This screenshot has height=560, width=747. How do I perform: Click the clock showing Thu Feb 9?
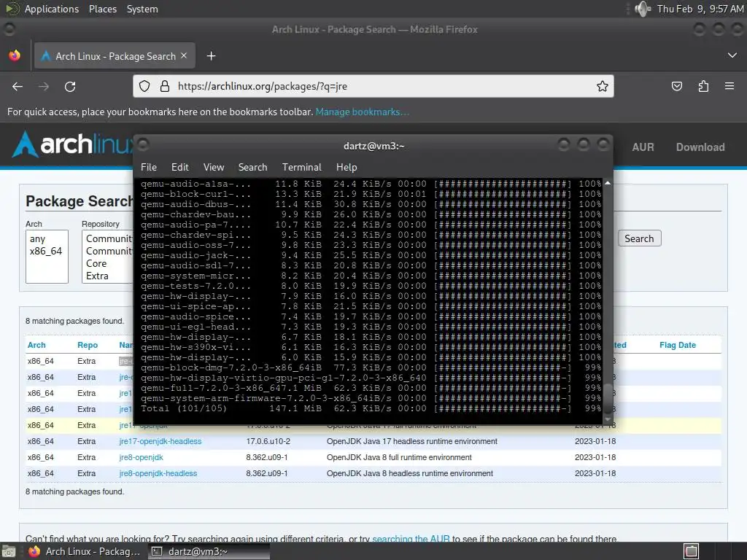click(x=700, y=9)
